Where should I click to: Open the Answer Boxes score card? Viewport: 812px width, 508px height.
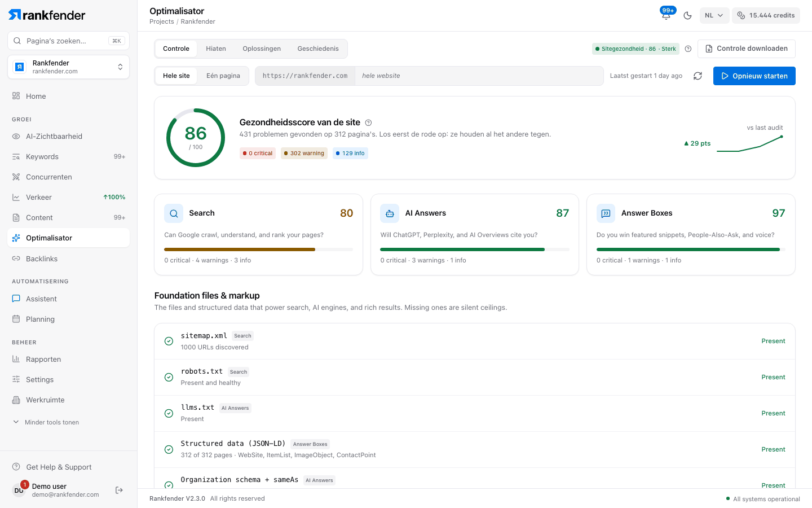(691, 235)
